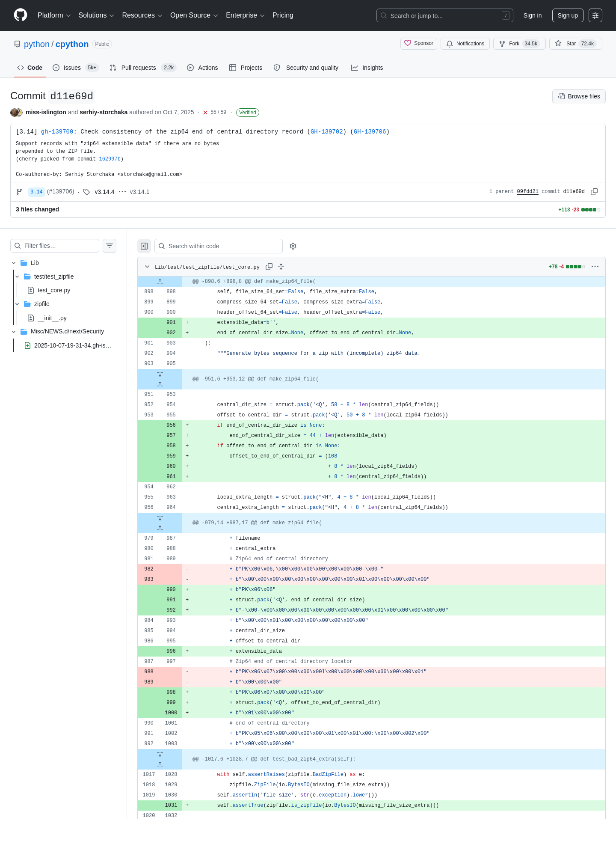Screen dimensions: 616x856
Task: Open file filter options icon
Action: (x=110, y=246)
